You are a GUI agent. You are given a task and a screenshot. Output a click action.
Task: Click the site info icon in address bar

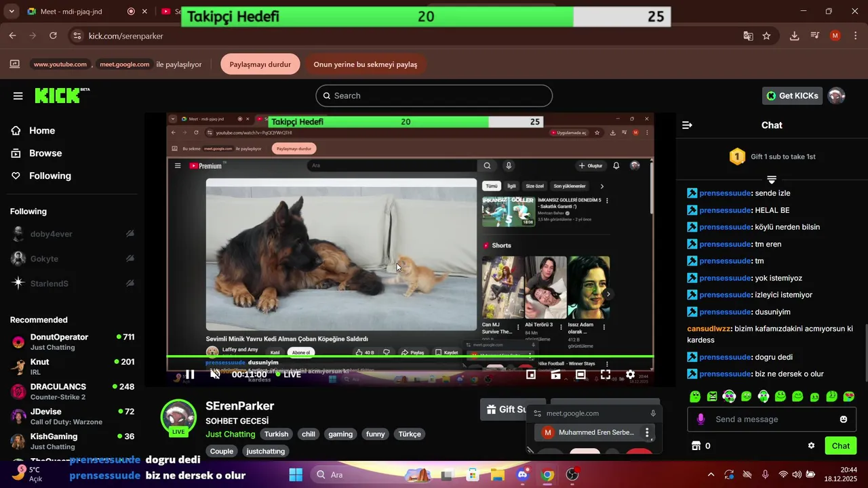[77, 36]
